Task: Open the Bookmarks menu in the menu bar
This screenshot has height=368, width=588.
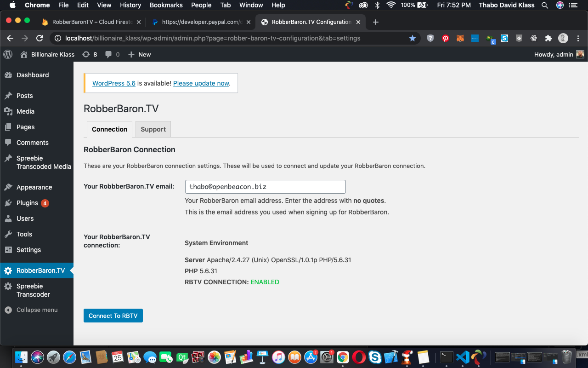Action: click(x=166, y=5)
